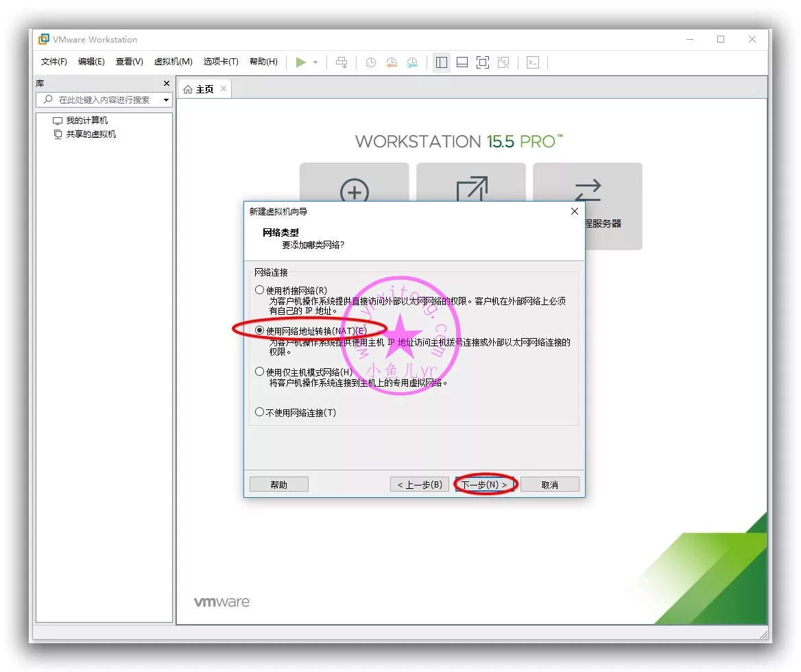Expand the power options dropdown arrow
This screenshot has width=801, height=672.
315,62
